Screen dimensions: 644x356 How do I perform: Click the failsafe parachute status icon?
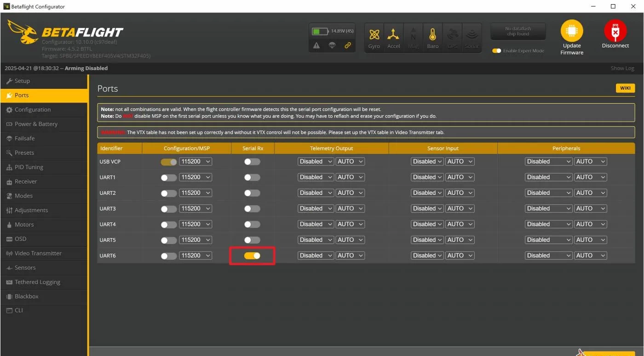(x=332, y=45)
